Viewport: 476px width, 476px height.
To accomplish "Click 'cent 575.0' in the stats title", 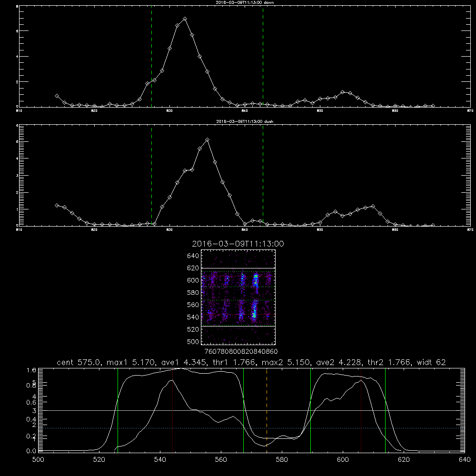I will point(78,362).
